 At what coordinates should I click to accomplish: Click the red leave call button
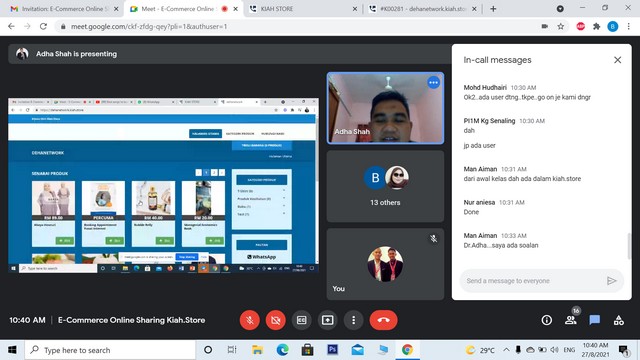(383, 320)
